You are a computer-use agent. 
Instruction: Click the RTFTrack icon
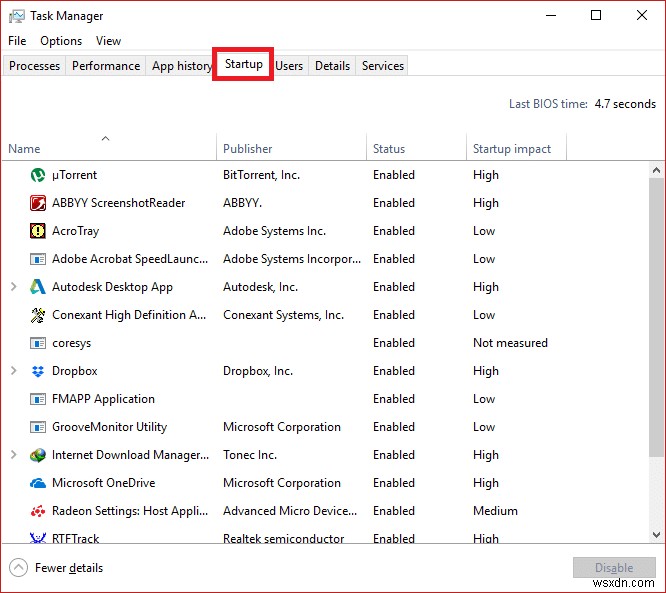(38, 538)
